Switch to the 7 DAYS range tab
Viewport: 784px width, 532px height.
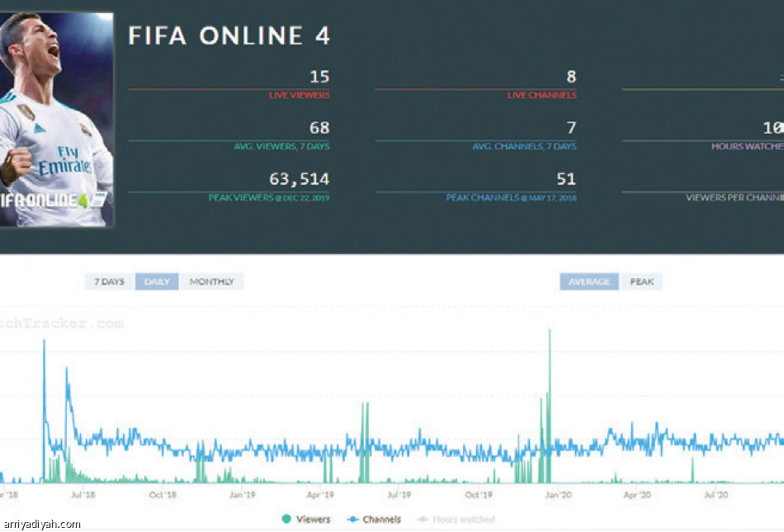pyautogui.click(x=109, y=282)
